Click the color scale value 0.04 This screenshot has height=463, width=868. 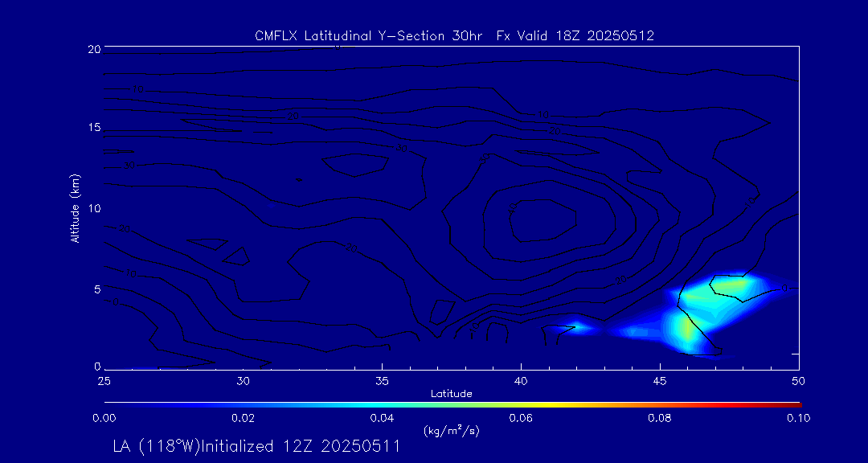pyautogui.click(x=382, y=418)
